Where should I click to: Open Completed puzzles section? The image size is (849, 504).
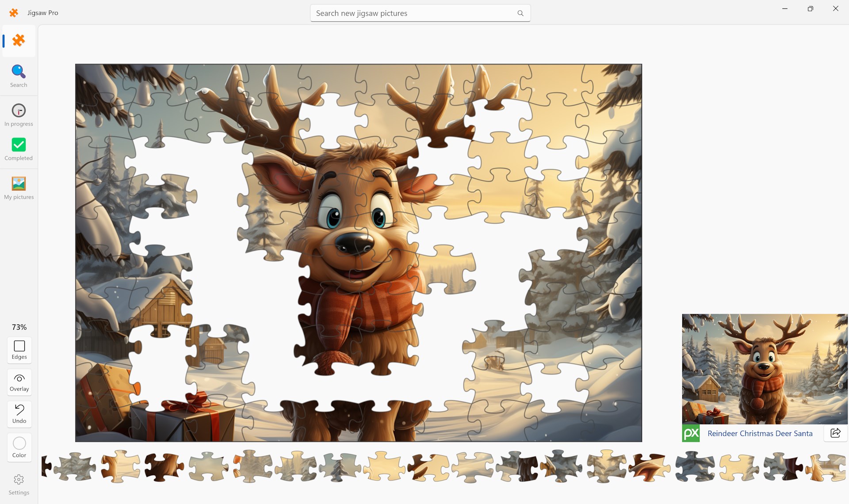(19, 149)
